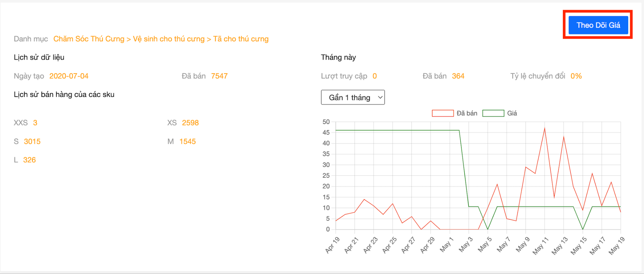Click the conversion rate value 0%
644x274 pixels.
click(x=576, y=76)
